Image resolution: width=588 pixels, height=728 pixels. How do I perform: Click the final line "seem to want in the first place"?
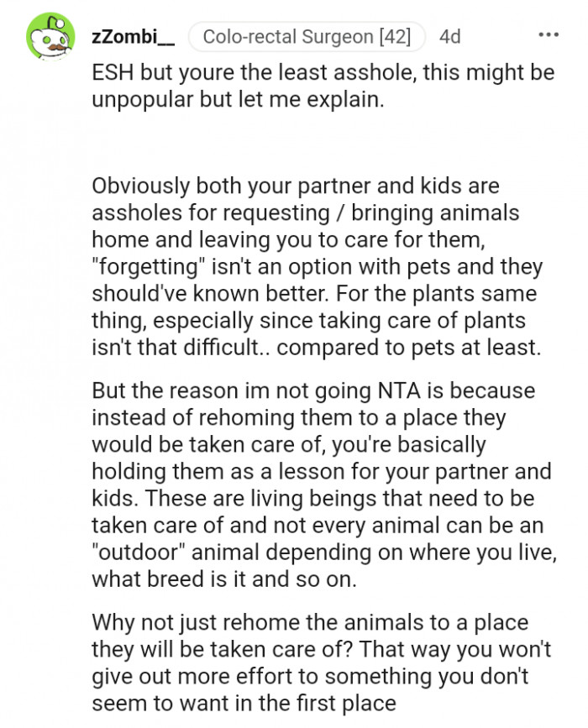[243, 704]
